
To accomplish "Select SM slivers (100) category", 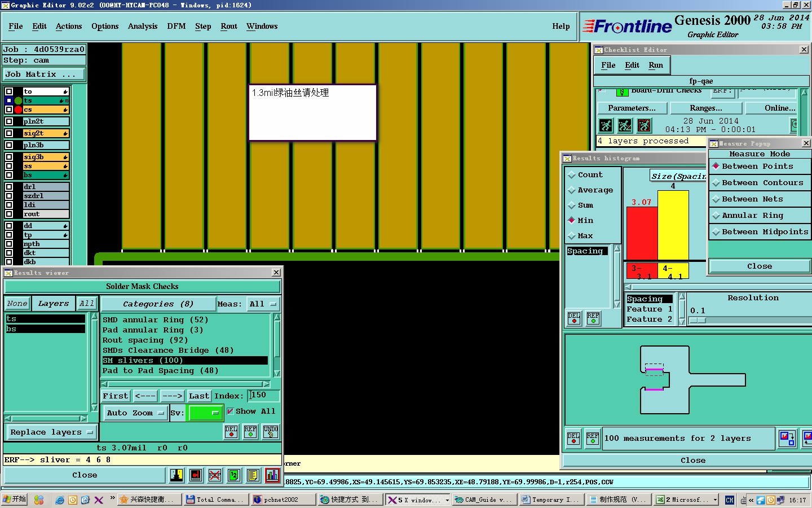I will 185,361.
